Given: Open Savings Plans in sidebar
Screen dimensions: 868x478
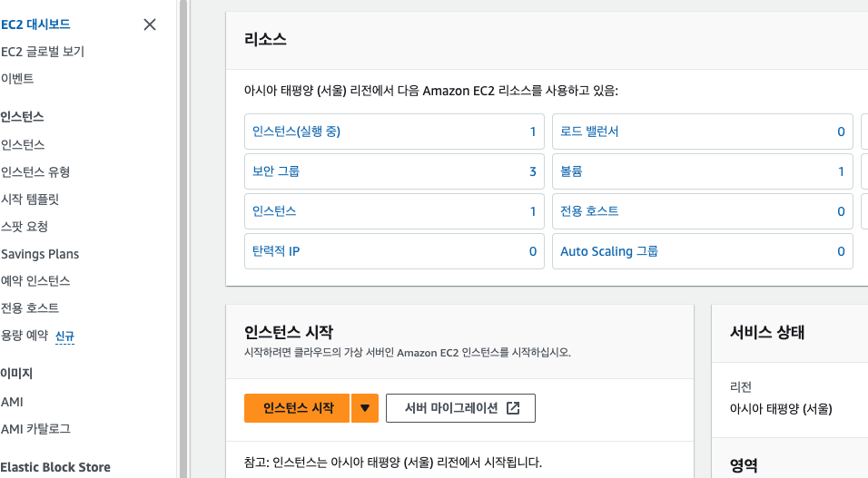Looking at the screenshot, I should click(40, 254).
